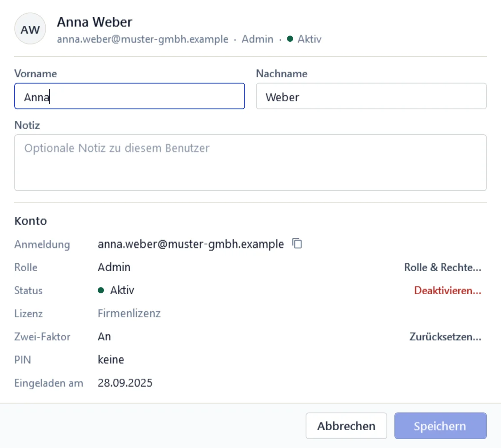501x448 pixels.
Task: Click the Lizenz row label
Action: pyautogui.click(x=28, y=314)
